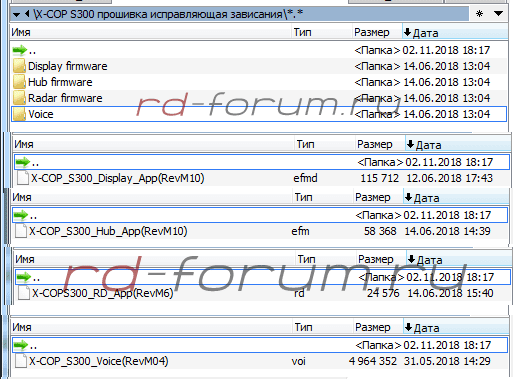Click the back arrow beside the X-COP S300 path
513x379 pixels.
pyautogui.click(x=27, y=14)
